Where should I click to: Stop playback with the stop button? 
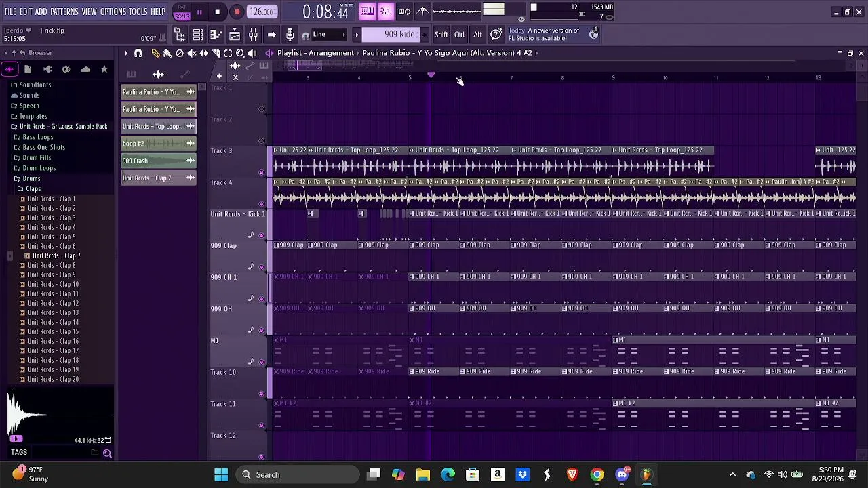click(217, 12)
